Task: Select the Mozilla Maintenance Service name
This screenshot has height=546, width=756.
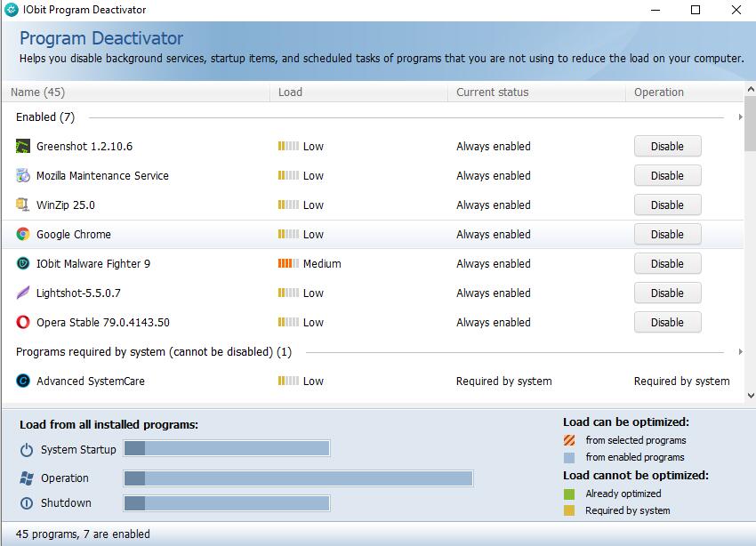Action: (102, 175)
